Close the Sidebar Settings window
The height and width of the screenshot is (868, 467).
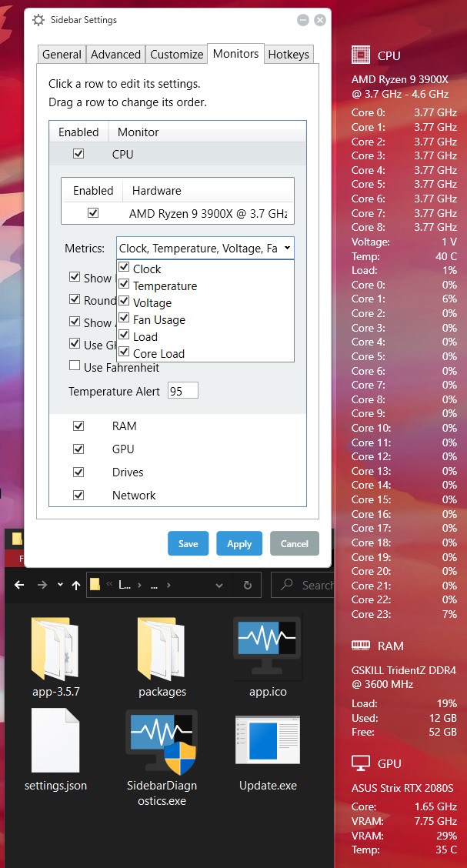click(x=320, y=21)
